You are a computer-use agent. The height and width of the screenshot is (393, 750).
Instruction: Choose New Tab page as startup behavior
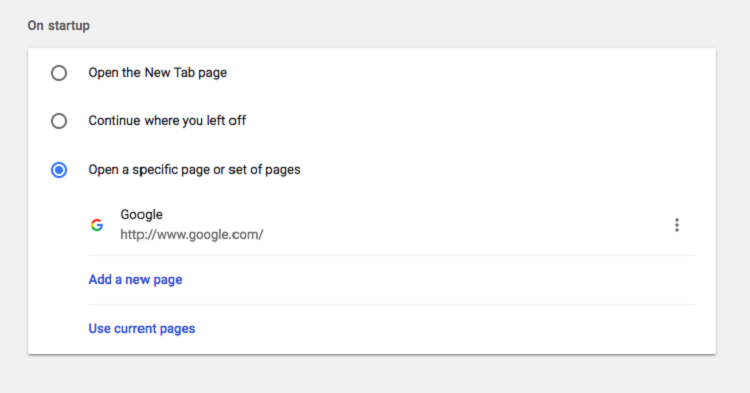[x=59, y=73]
